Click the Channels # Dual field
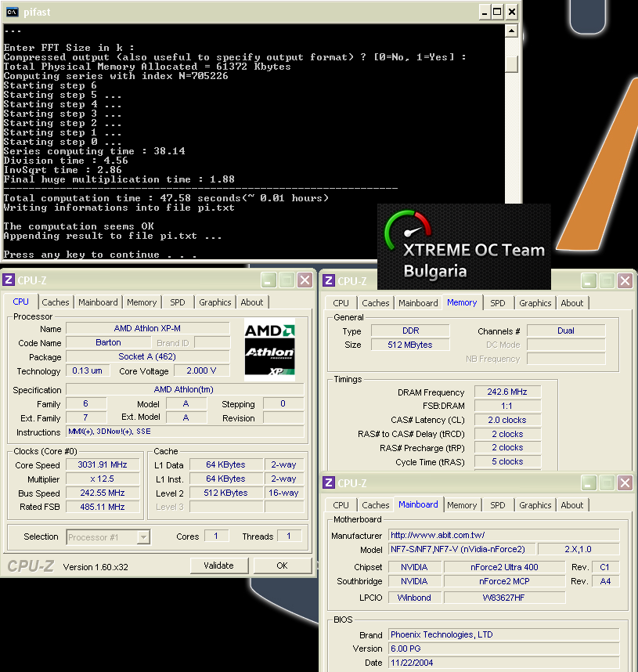Screen dimensions: 638x672 click(566, 331)
